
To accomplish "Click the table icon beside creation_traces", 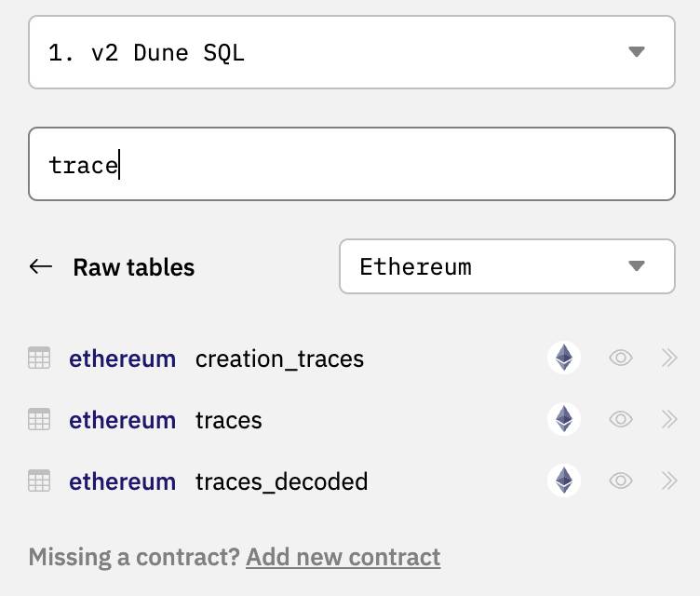I will [x=39, y=358].
